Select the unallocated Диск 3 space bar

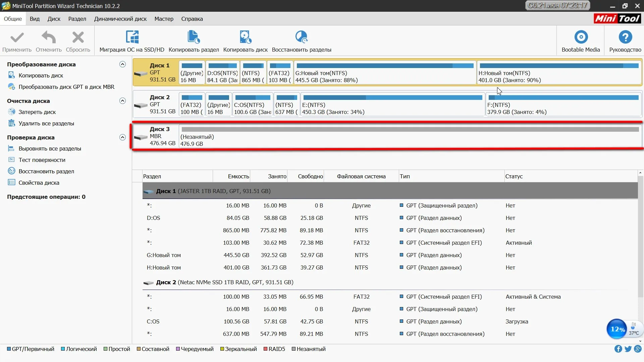tap(410, 129)
